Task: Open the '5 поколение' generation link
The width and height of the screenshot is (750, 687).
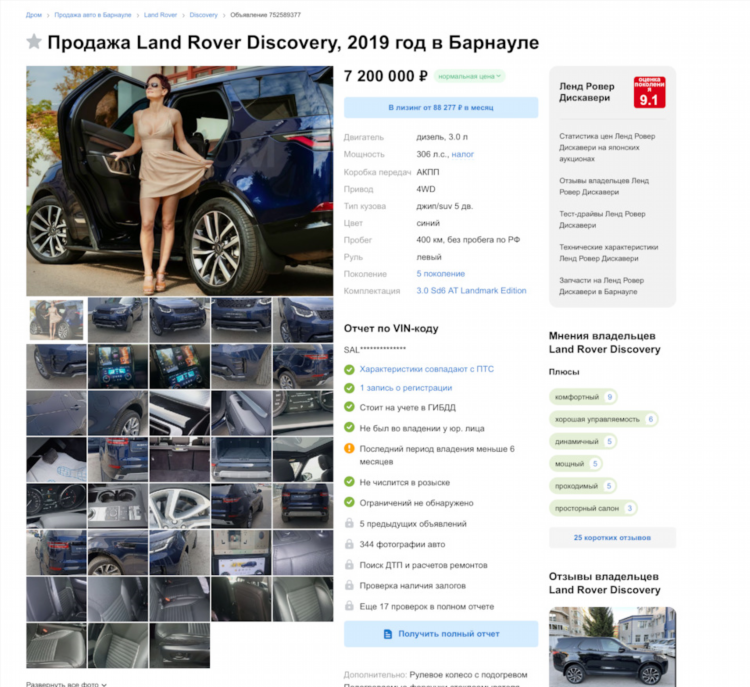Action: coord(441,274)
